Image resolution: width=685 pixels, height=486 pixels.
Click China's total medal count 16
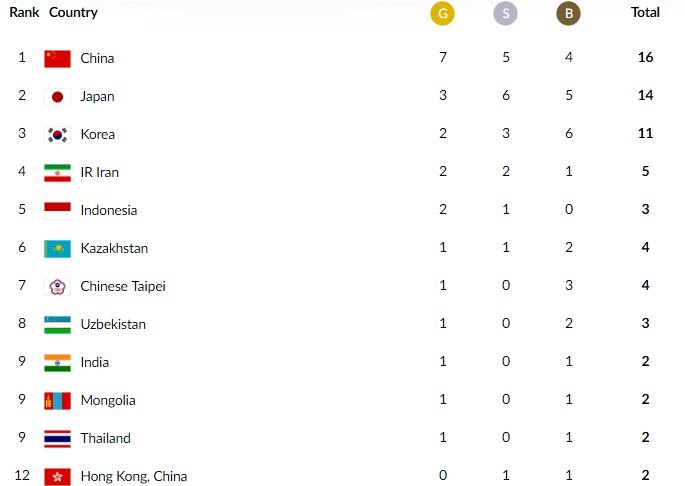[x=645, y=58]
